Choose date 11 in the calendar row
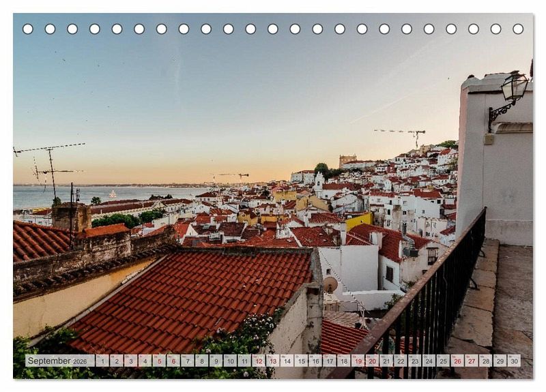This screenshot has width=546, height=392. coord(244,361)
